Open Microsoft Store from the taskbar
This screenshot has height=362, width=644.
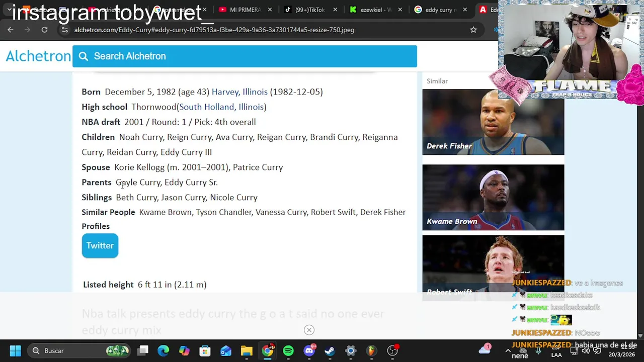tap(205, 350)
